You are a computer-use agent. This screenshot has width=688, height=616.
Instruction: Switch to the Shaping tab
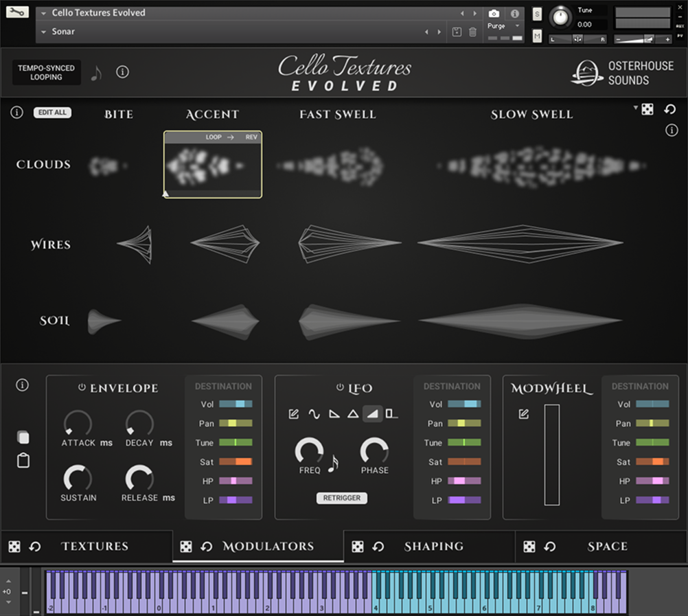click(433, 547)
